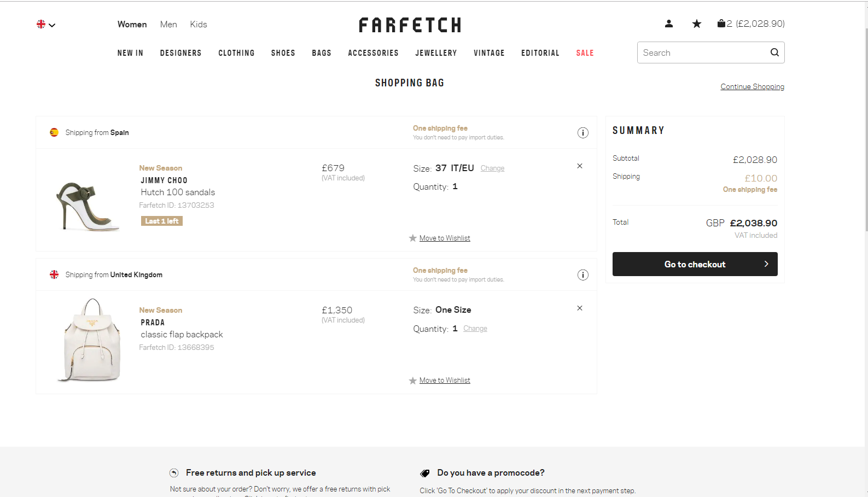Change quantity of Prada backpack
Image resolution: width=868 pixels, height=497 pixels.
[475, 329]
